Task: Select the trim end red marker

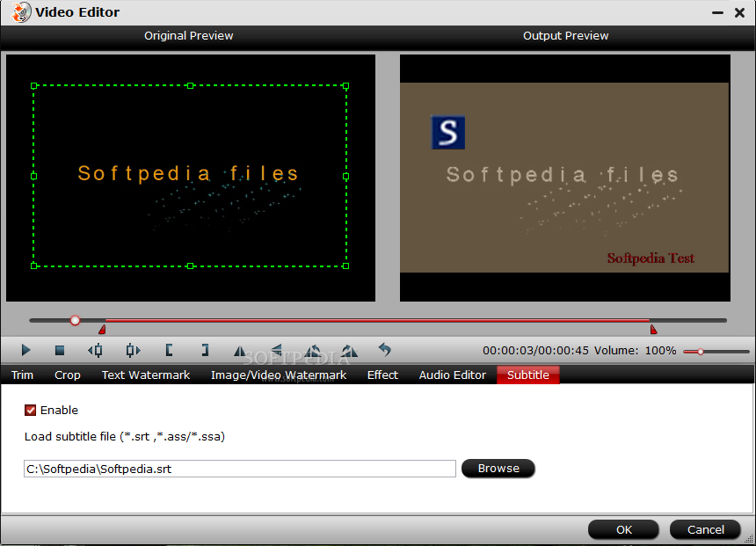Action: pos(653,330)
